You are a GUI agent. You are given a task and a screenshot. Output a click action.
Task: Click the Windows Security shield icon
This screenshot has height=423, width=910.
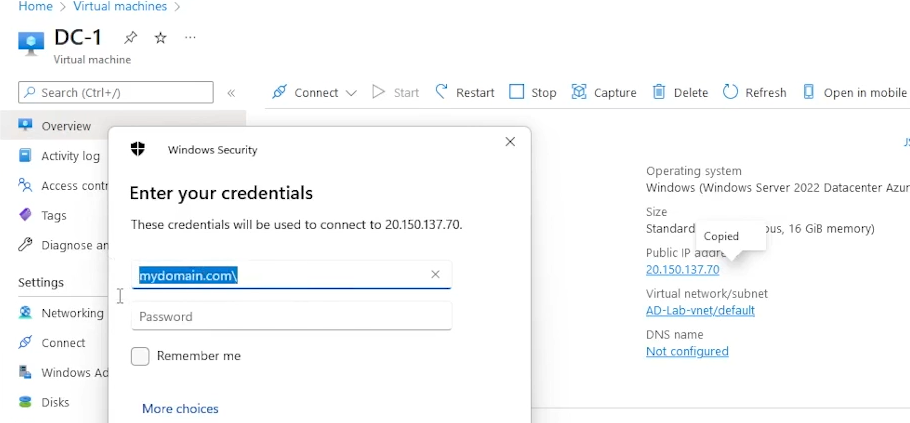tap(138, 149)
